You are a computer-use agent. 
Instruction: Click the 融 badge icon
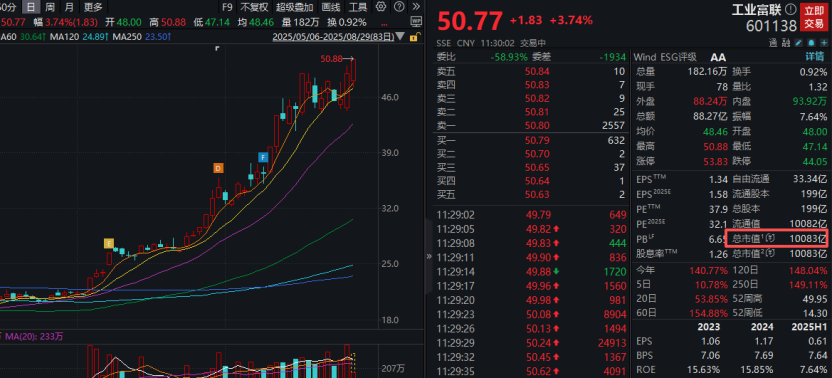pyautogui.click(x=785, y=42)
